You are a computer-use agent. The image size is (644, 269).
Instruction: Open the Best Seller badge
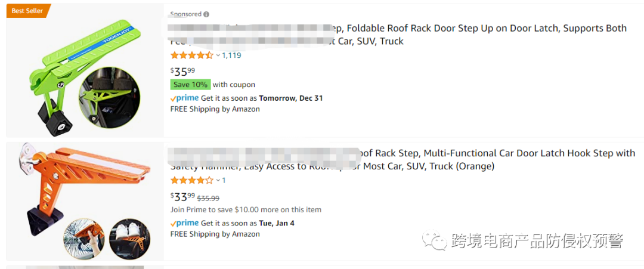click(x=28, y=11)
